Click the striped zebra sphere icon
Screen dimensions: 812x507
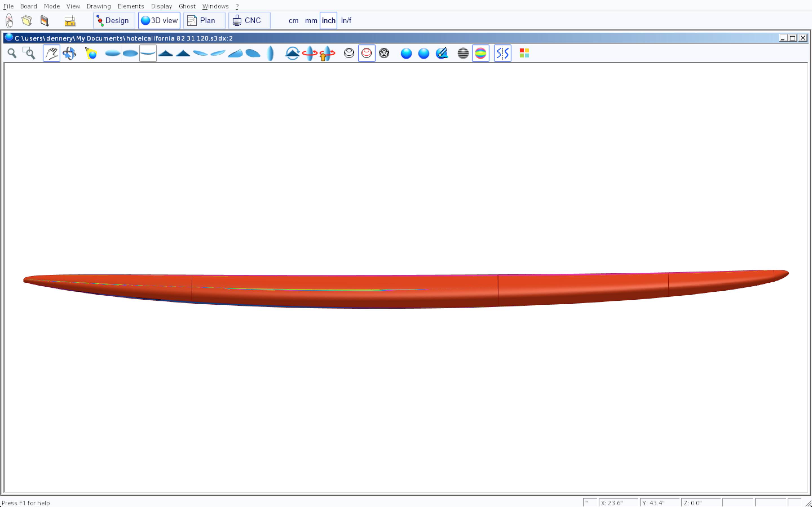click(x=463, y=53)
